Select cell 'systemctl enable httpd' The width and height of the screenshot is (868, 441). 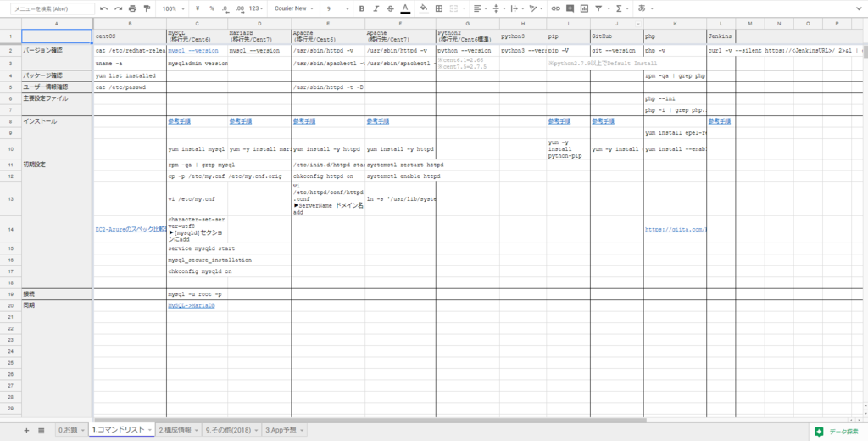click(400, 176)
